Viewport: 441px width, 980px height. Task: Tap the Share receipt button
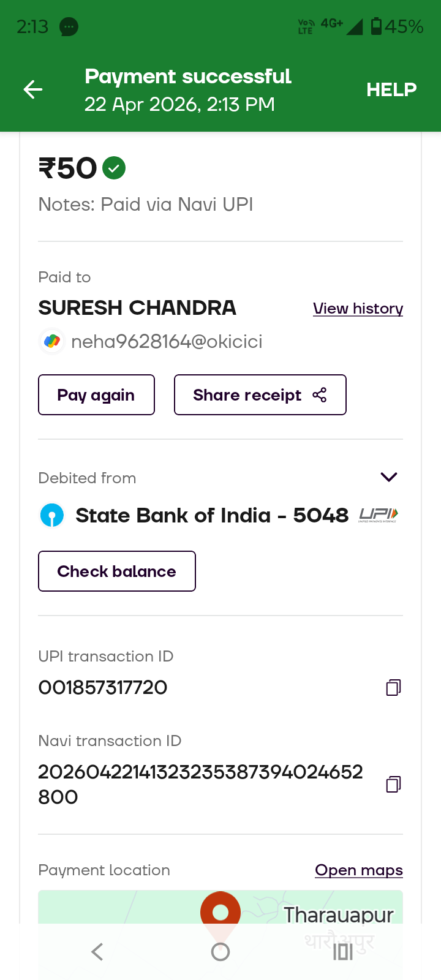click(260, 395)
